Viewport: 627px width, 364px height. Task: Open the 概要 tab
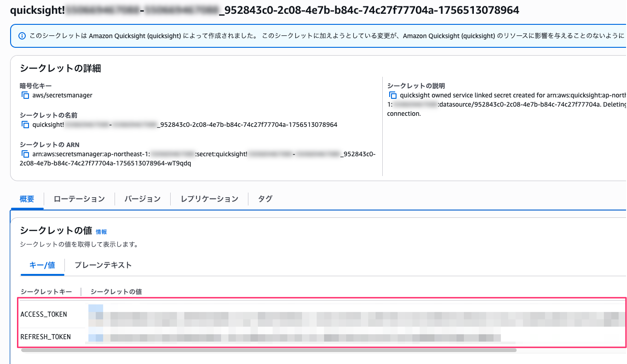27,199
